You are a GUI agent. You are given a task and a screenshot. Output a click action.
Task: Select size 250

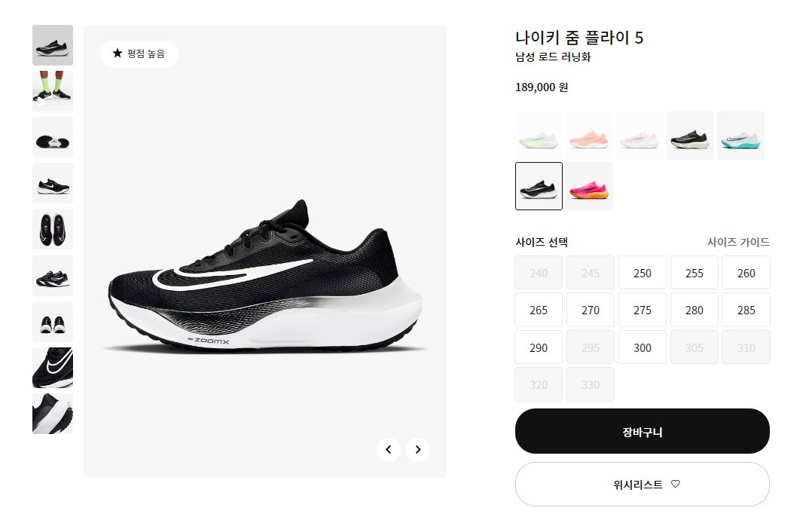tap(642, 272)
